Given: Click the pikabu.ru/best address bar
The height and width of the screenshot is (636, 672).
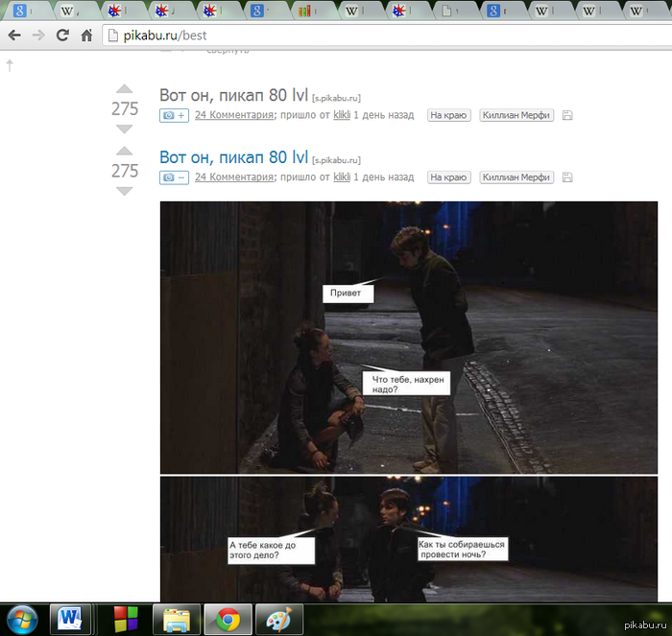Looking at the screenshot, I should (x=384, y=35).
